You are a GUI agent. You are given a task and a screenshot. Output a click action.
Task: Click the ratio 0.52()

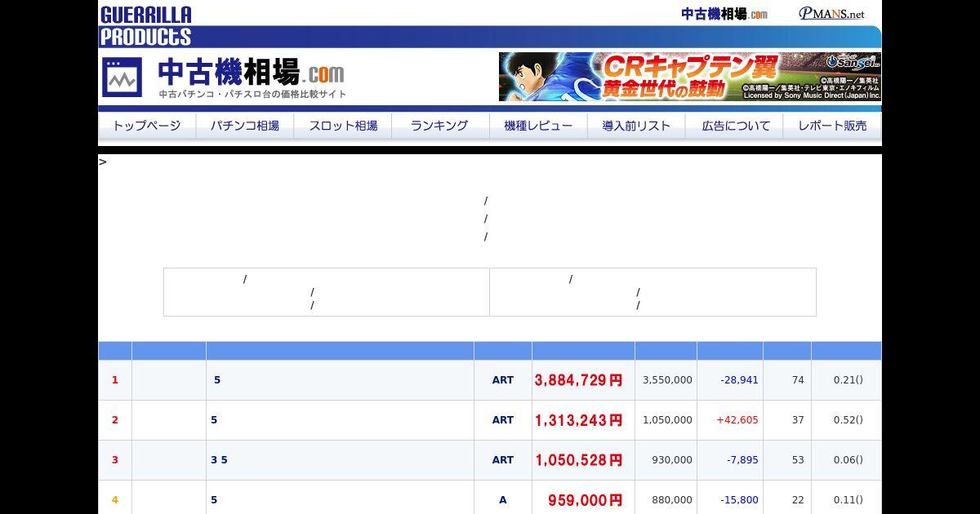pyautogui.click(x=848, y=420)
